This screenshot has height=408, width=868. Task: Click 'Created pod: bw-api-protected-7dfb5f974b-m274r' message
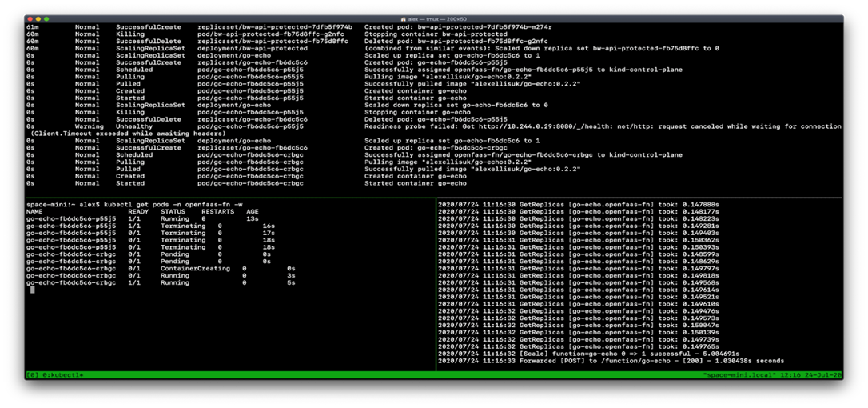[x=458, y=26]
